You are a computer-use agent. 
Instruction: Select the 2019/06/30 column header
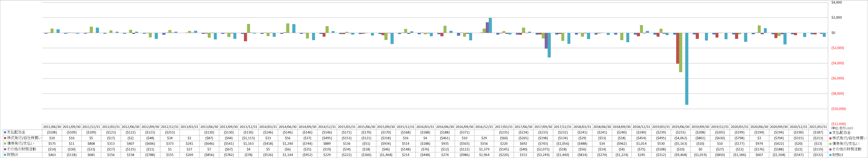pos(681,127)
